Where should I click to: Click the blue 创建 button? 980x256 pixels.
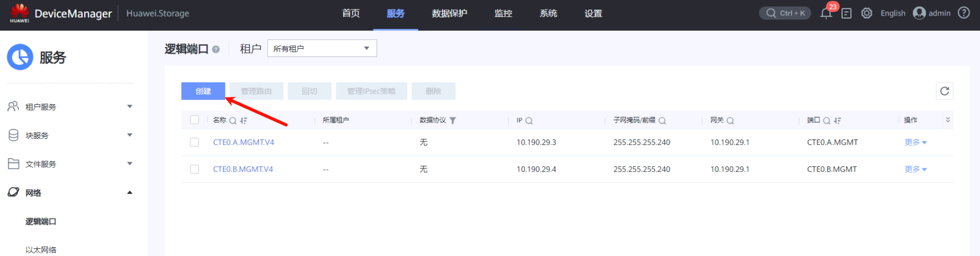203,91
